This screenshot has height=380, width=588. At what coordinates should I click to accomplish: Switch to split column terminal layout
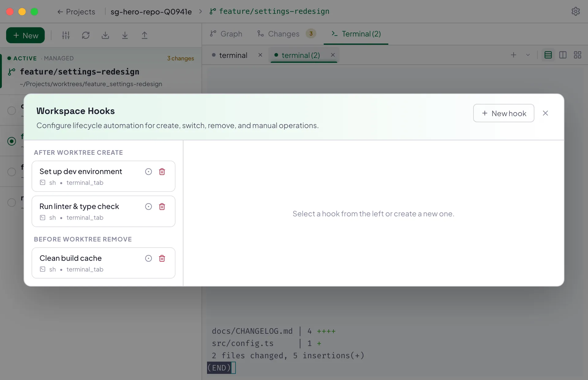[563, 55]
